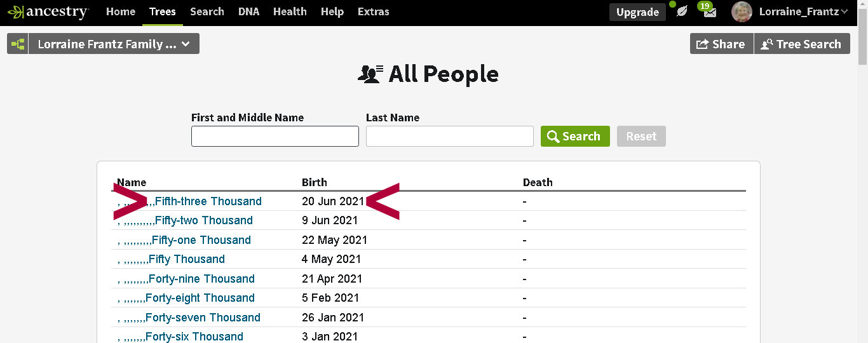Click the Share button
The image size is (868, 343).
[721, 44]
